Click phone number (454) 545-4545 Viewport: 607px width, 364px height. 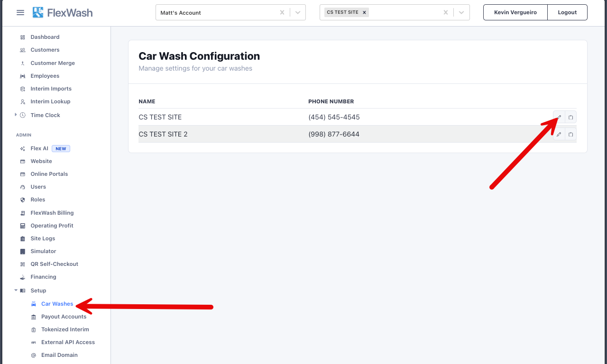point(334,117)
